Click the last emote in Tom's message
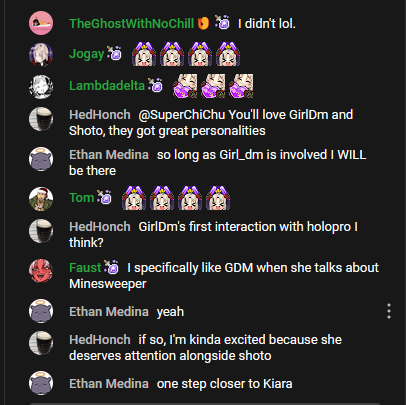This screenshot has height=405, width=406. pyautogui.click(x=218, y=198)
